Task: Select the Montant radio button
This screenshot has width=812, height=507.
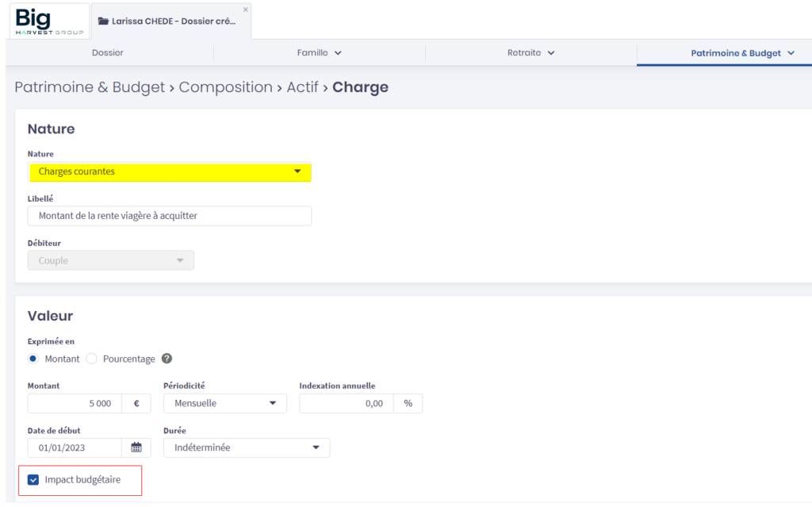Action: click(33, 359)
